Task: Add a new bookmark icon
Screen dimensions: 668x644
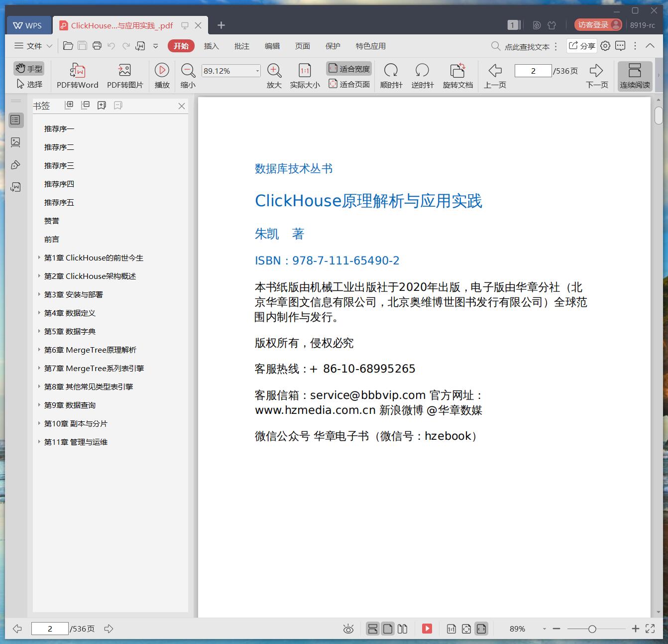Action: pyautogui.click(x=102, y=105)
